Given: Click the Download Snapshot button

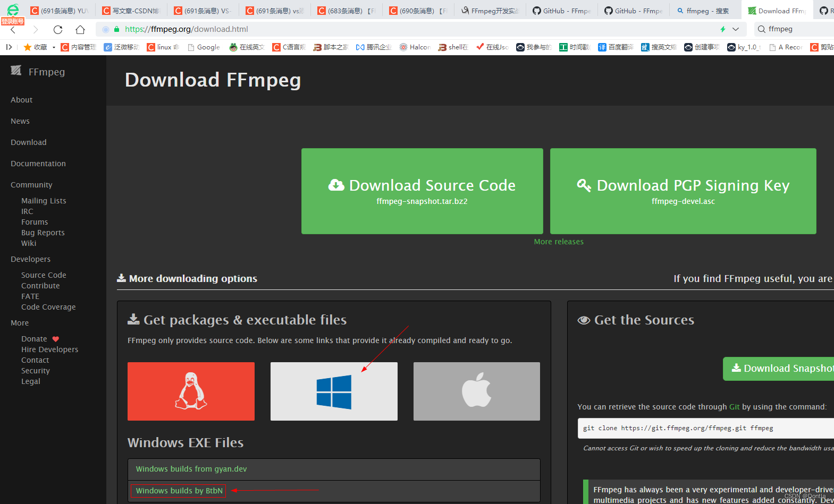Looking at the screenshot, I should click(x=779, y=369).
